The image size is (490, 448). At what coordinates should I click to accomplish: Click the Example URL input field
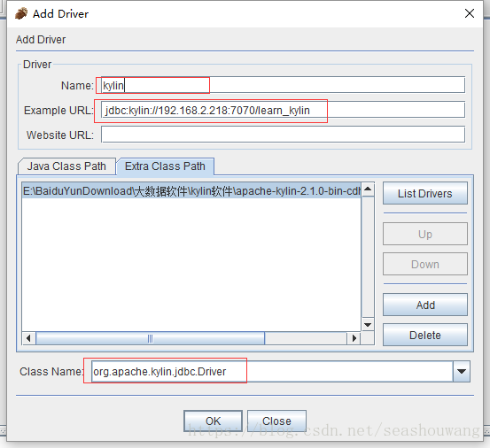click(x=284, y=110)
